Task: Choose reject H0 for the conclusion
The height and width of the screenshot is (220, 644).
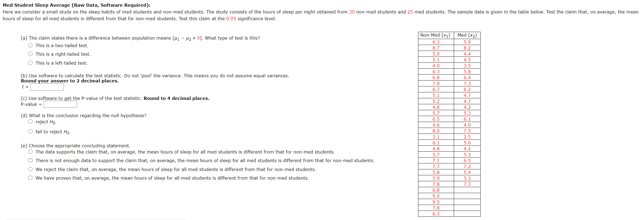Action: (30, 121)
